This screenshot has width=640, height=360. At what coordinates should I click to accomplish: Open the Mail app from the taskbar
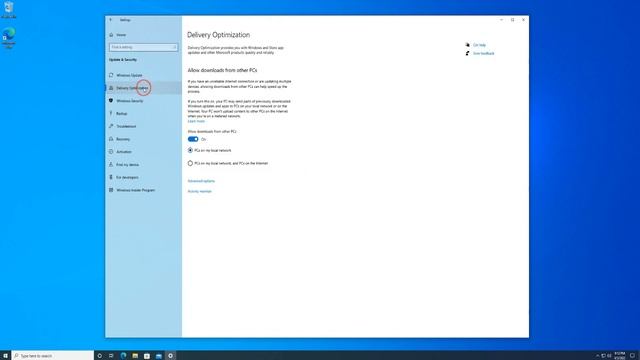[x=159, y=356]
